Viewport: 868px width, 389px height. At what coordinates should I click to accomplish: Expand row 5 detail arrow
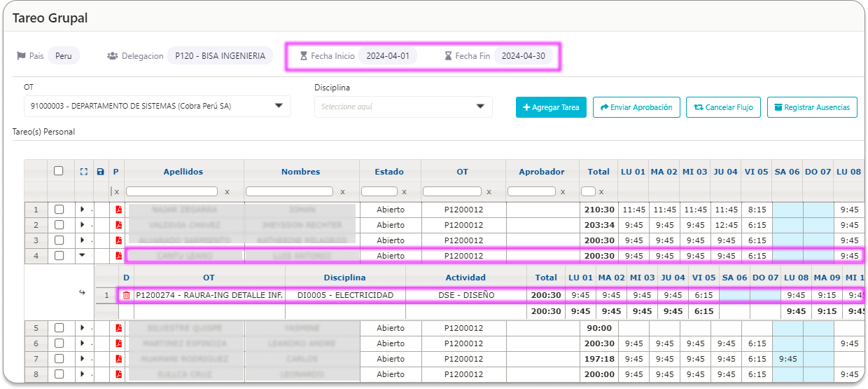pyautogui.click(x=83, y=328)
